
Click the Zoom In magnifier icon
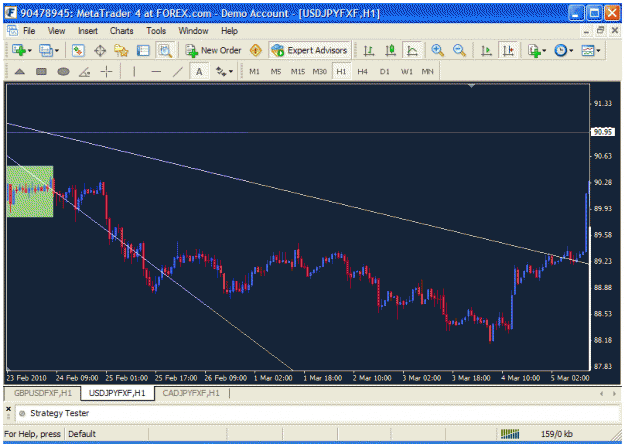tap(438, 51)
